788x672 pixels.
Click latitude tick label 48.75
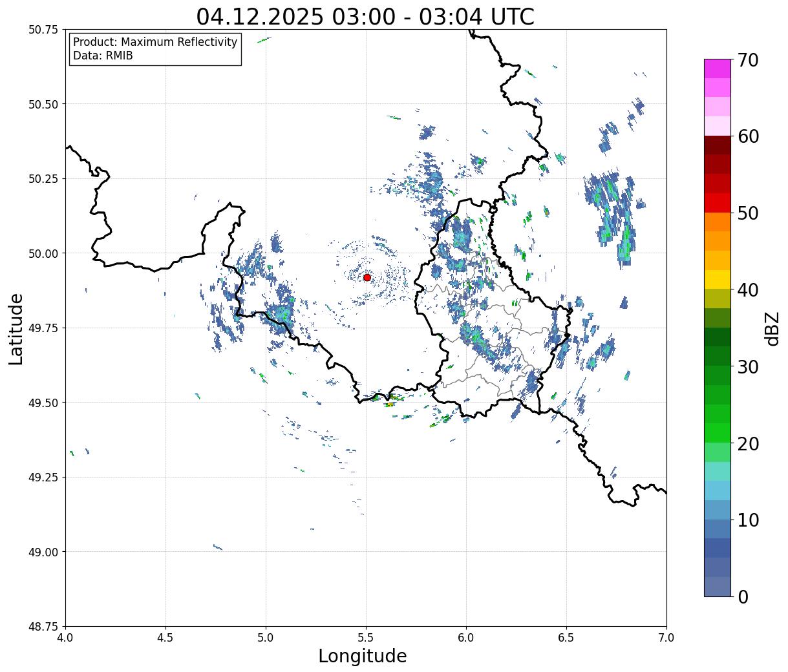tap(43, 627)
